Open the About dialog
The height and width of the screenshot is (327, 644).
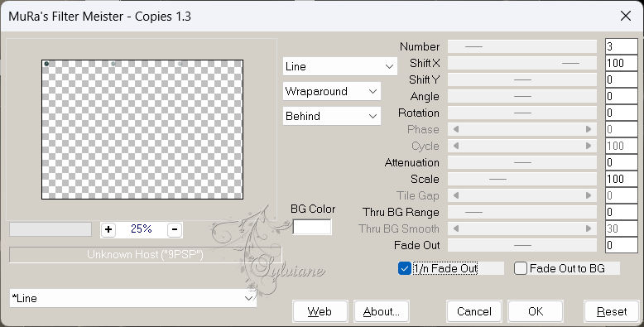point(381,311)
